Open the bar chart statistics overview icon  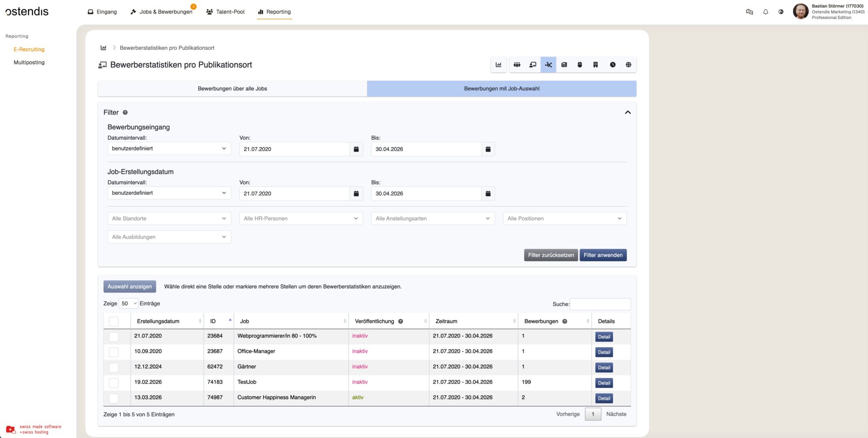tap(498, 65)
